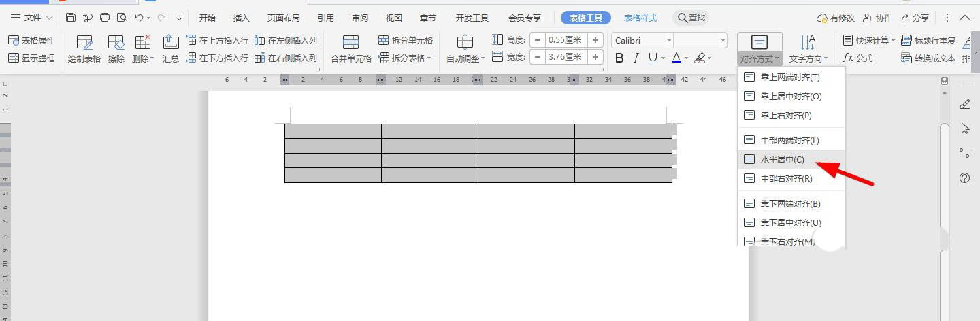Open the 有修改 cloud status

point(835,18)
